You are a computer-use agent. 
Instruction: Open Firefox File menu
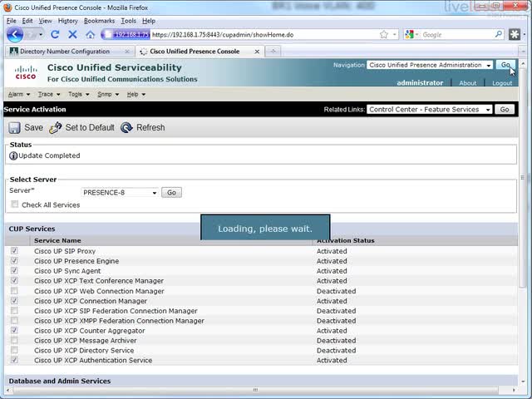(11, 21)
